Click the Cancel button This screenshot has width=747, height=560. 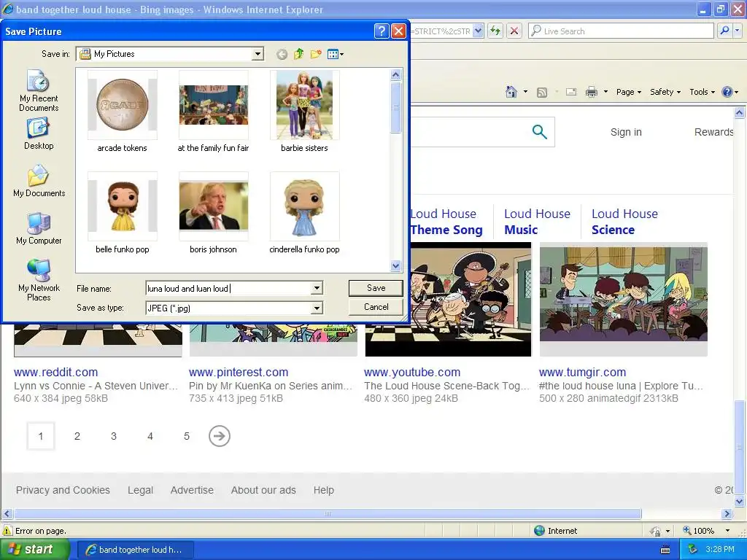point(376,307)
